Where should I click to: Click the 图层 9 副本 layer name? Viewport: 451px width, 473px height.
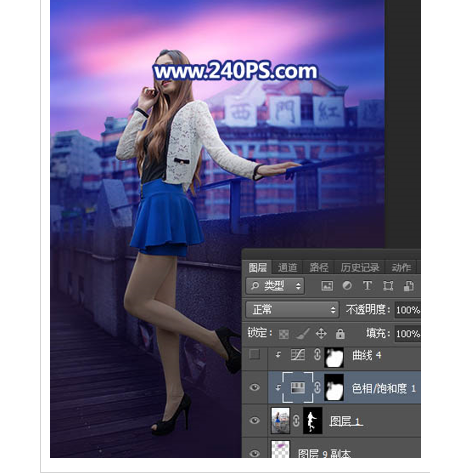coord(324,453)
